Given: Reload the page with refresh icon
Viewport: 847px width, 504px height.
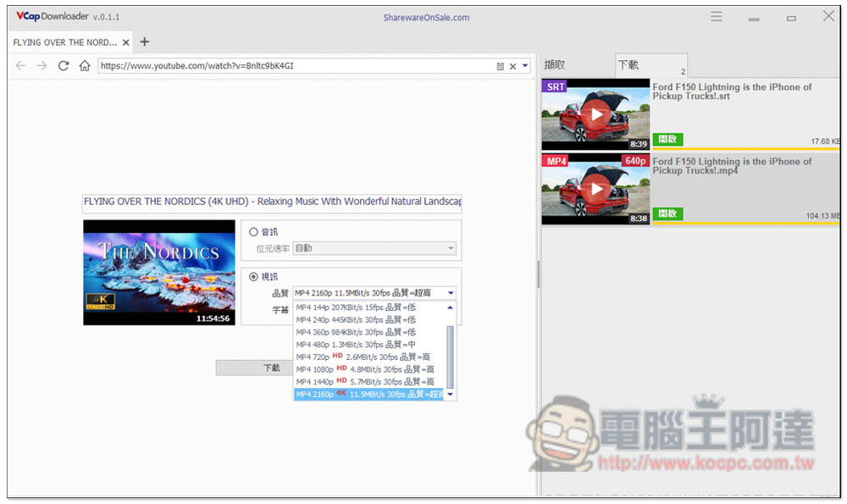Looking at the screenshot, I should pyautogui.click(x=64, y=65).
